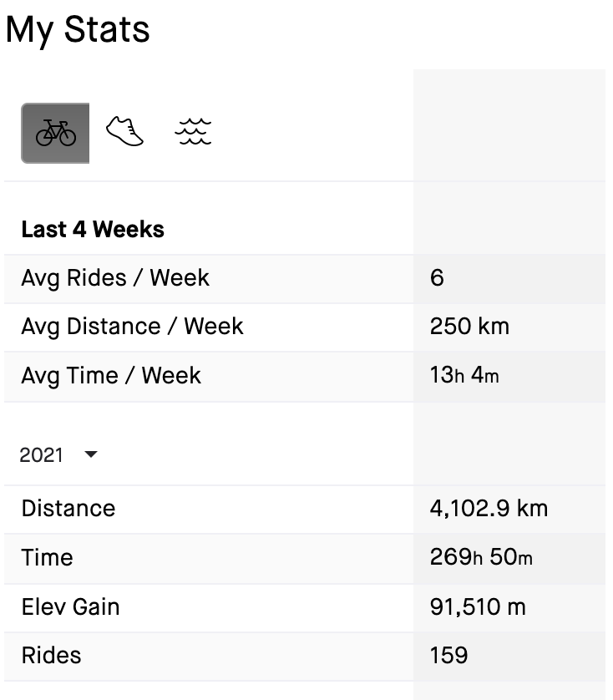This screenshot has height=700, width=613.
Task: Open the 2021 year selector
Action: pyautogui.click(x=42, y=455)
